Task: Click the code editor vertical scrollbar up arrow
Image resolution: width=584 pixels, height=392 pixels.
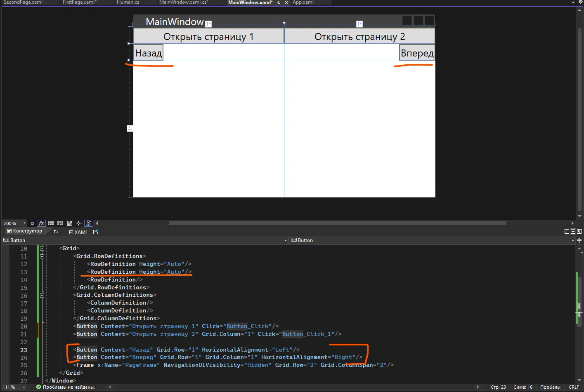Action: pos(579,248)
